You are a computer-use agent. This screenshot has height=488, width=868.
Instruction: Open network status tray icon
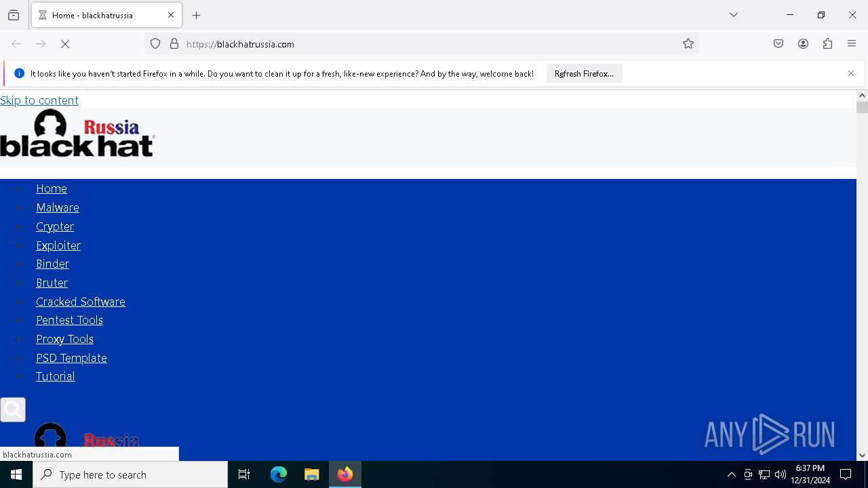click(764, 475)
